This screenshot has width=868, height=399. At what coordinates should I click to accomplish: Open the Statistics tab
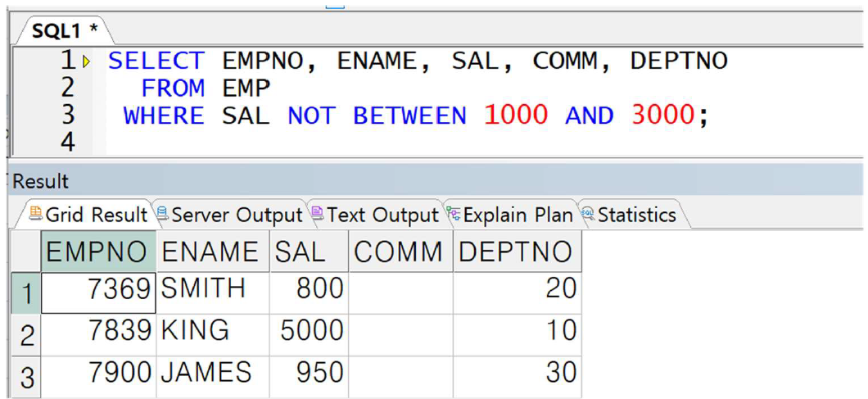[x=629, y=215]
